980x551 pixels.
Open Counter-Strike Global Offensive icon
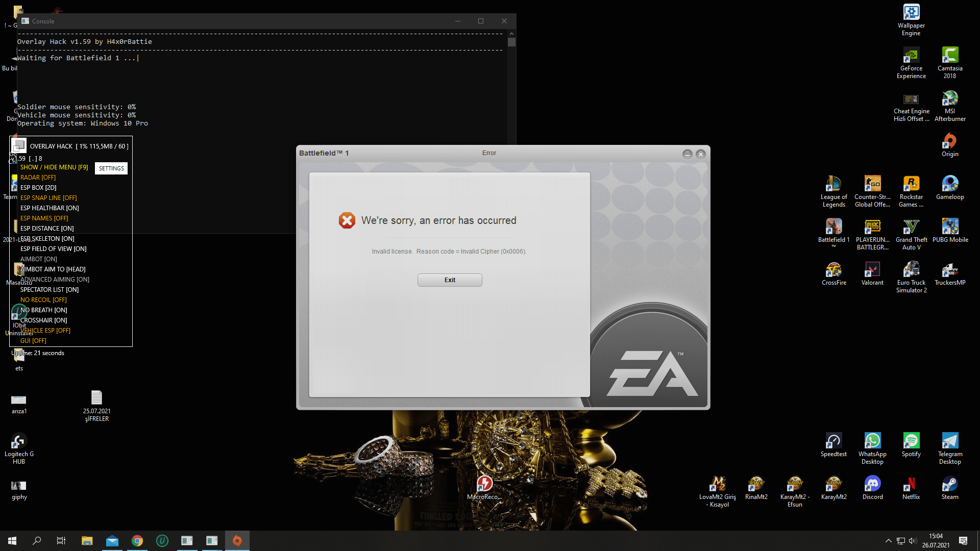coord(872,192)
